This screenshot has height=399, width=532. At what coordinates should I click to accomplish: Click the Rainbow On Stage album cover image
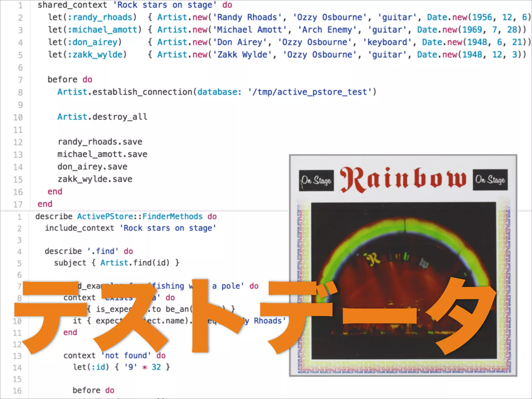(403, 265)
